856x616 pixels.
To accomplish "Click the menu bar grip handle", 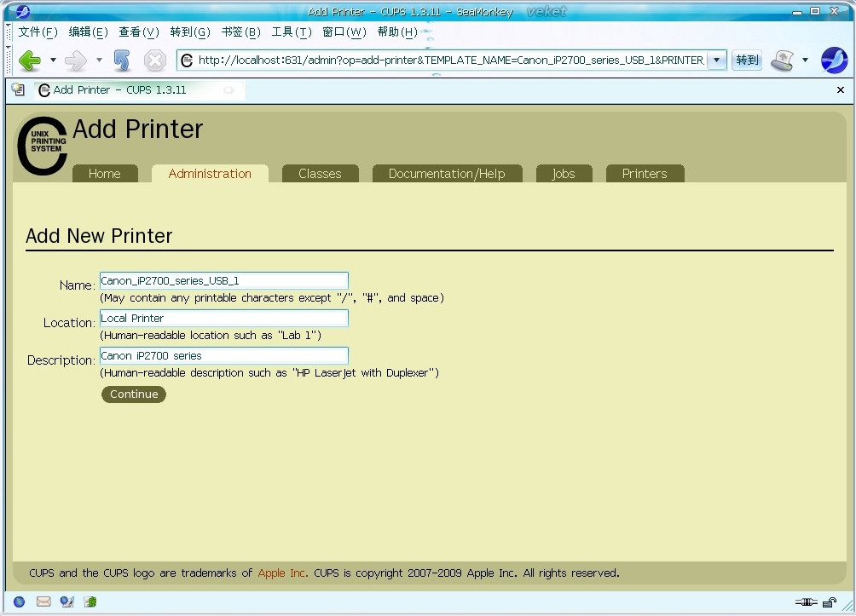I will click(x=9, y=32).
